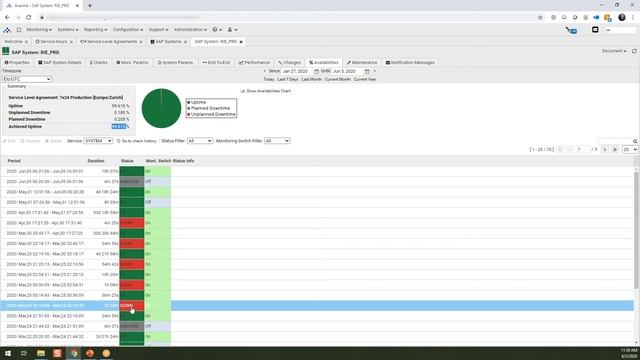Image resolution: width=640 pixels, height=360 pixels.
Task: Select the Today date range link
Action: tap(269, 80)
